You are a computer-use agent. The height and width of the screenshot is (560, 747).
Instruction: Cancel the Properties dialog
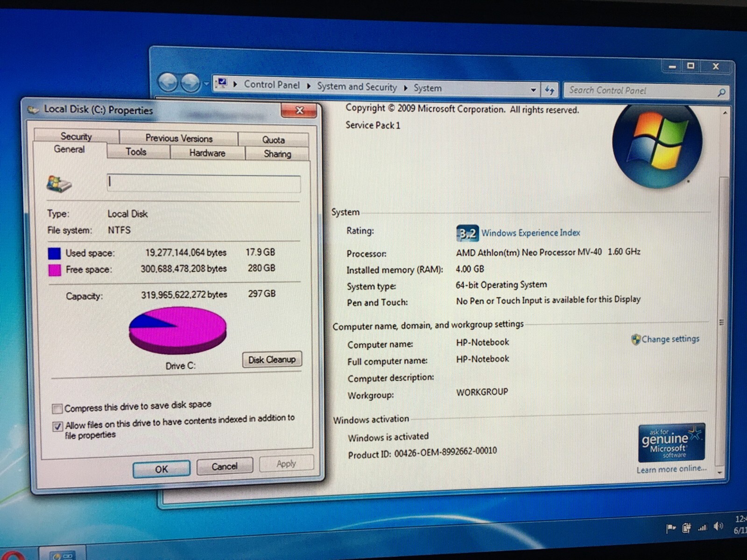[x=225, y=466]
